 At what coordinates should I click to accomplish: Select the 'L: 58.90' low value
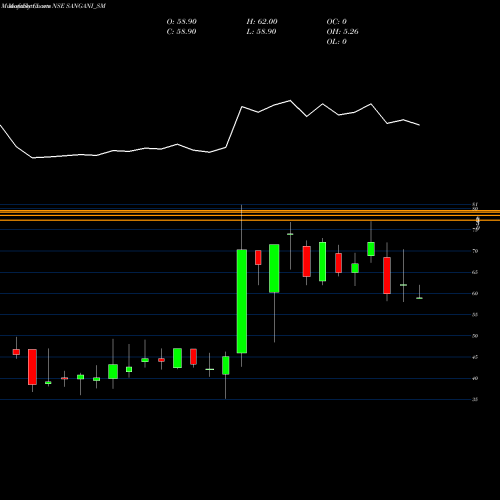[x=261, y=32]
